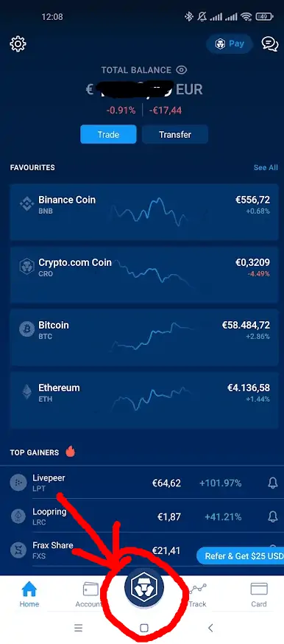Toggle price alert bell for Loopring
Image resolution: width=284 pixels, height=644 pixels.
(272, 517)
